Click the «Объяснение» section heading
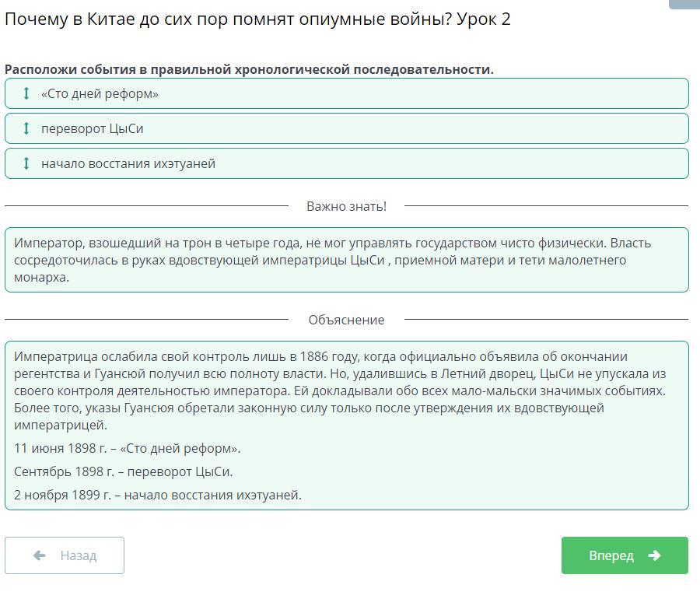This screenshot has width=700, height=592. point(346,320)
